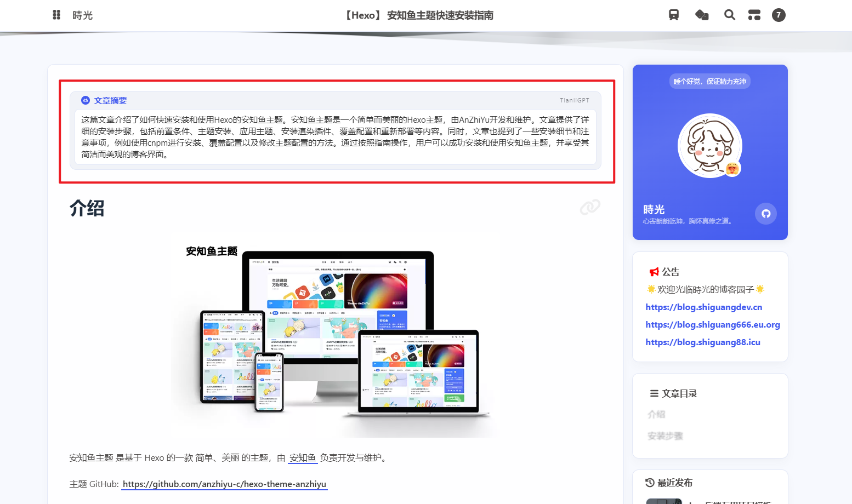Screen dimensions: 852x504
Task: Click the TianliGPT tag
Action: [575, 100]
